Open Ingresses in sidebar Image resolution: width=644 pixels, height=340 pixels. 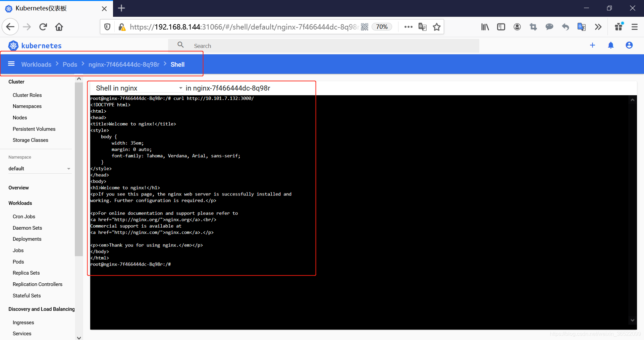(x=23, y=323)
